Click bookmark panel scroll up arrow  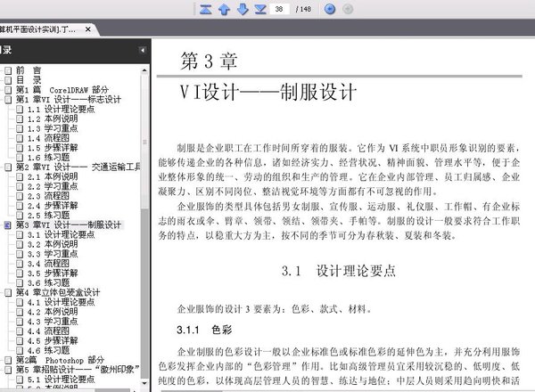pos(144,70)
